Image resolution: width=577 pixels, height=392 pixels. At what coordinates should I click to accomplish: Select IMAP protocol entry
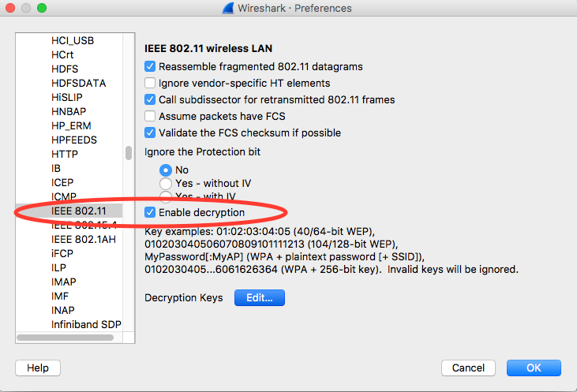coord(65,282)
